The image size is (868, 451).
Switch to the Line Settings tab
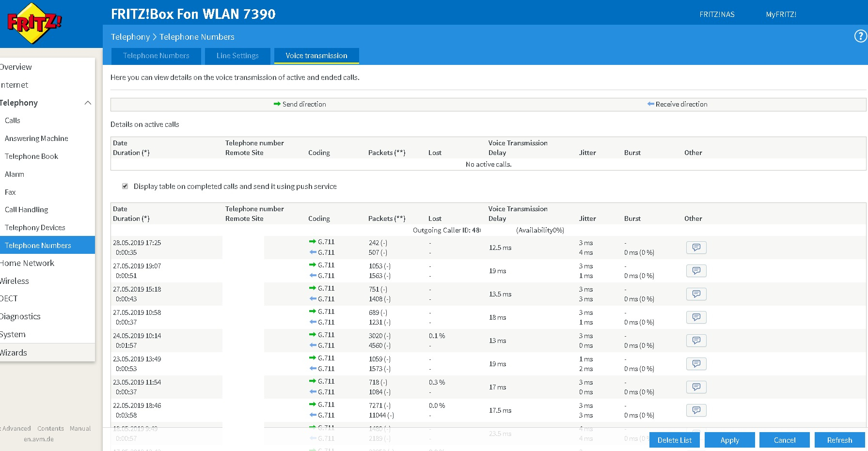(237, 56)
